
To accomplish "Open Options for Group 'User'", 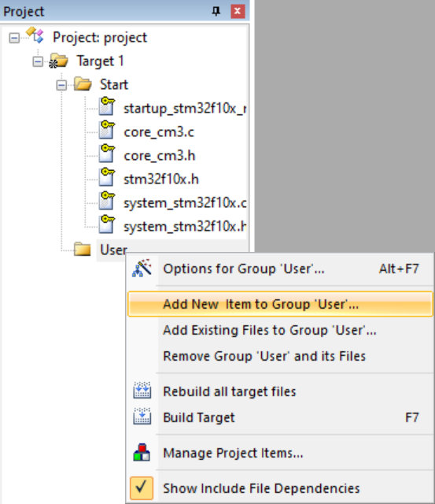I will pyautogui.click(x=279, y=269).
